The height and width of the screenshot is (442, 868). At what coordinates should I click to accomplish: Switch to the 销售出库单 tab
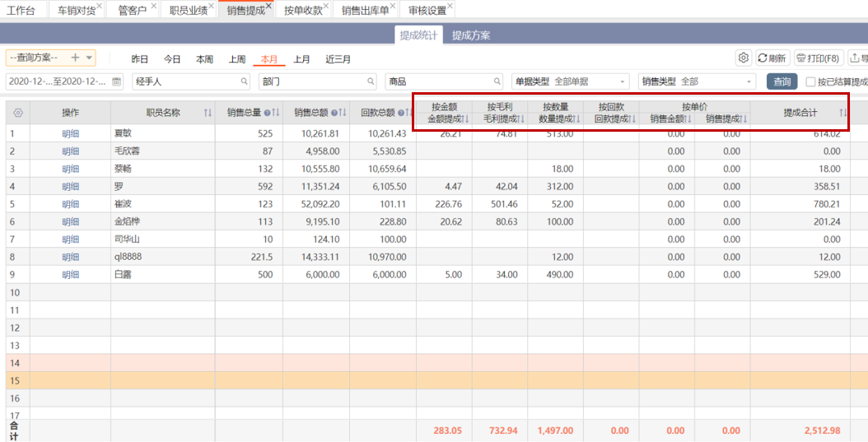pyautogui.click(x=365, y=11)
